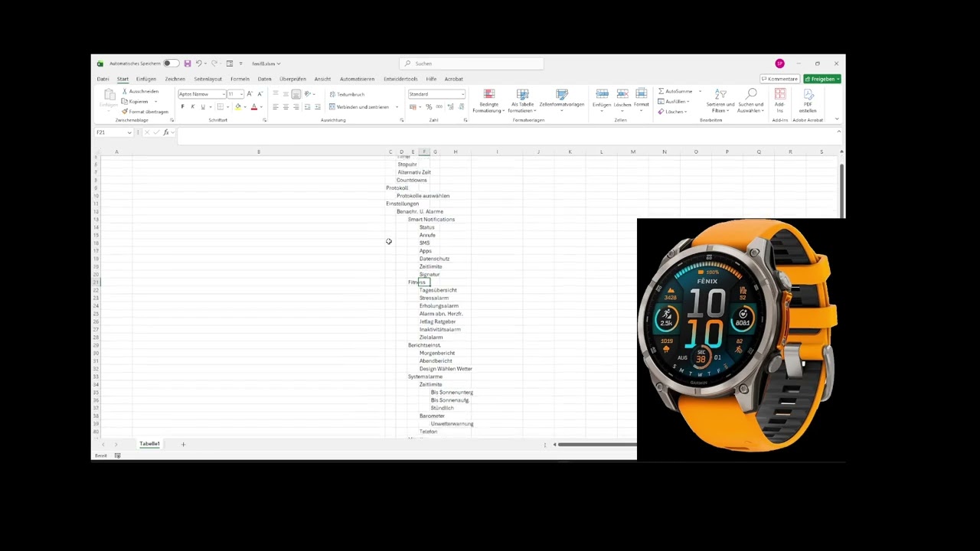Viewport: 980px width, 551px height.
Task: Switch to the Entwicklertools tab
Action: pyautogui.click(x=400, y=79)
